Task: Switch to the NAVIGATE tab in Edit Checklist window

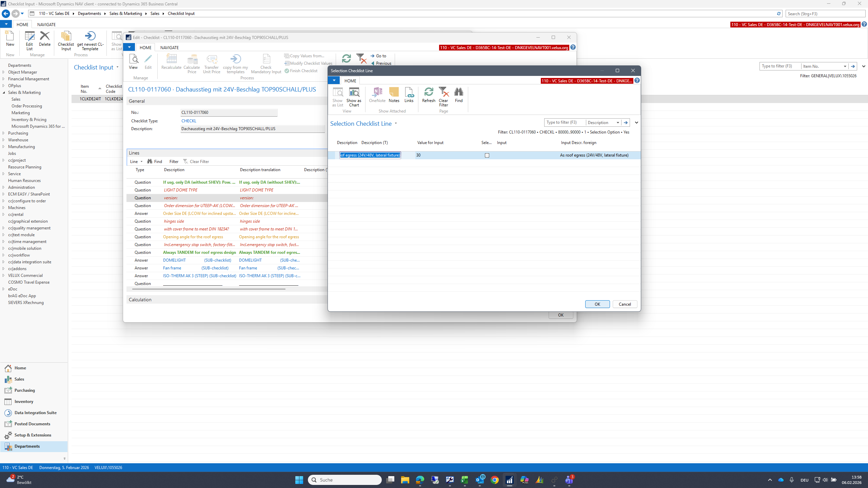Action: (x=169, y=47)
